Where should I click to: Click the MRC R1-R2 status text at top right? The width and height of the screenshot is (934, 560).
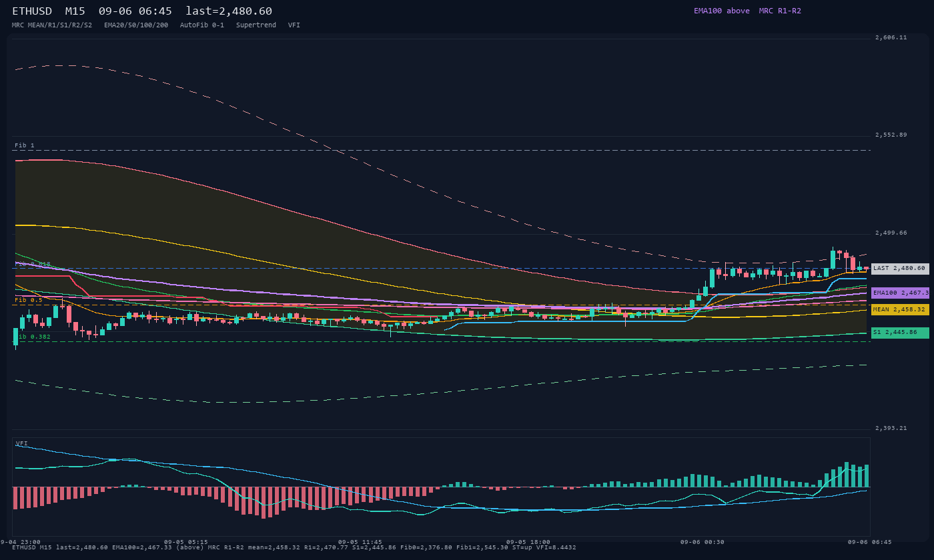pyautogui.click(x=780, y=11)
